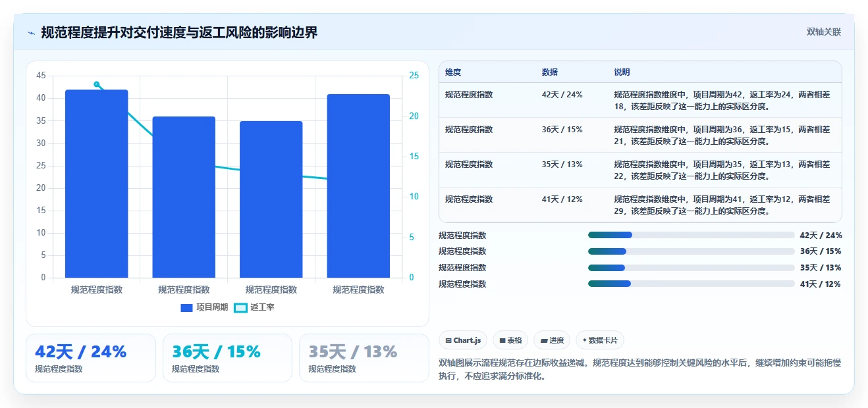Click the 说明 table column header
Screen dimensions: 868x408
tap(622, 72)
